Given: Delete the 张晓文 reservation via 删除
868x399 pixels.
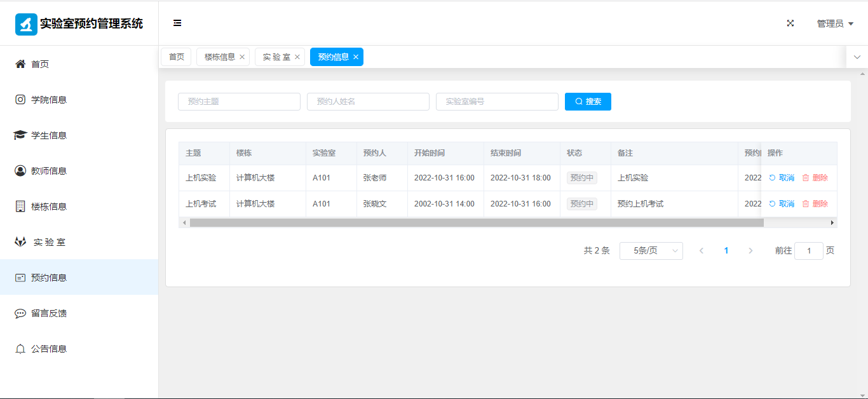Looking at the screenshot, I should coord(815,204).
